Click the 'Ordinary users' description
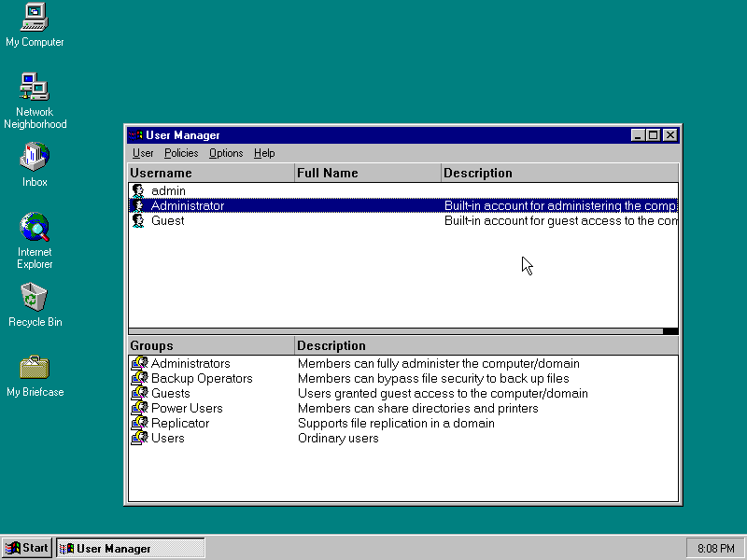The width and height of the screenshot is (747, 560). click(x=338, y=438)
